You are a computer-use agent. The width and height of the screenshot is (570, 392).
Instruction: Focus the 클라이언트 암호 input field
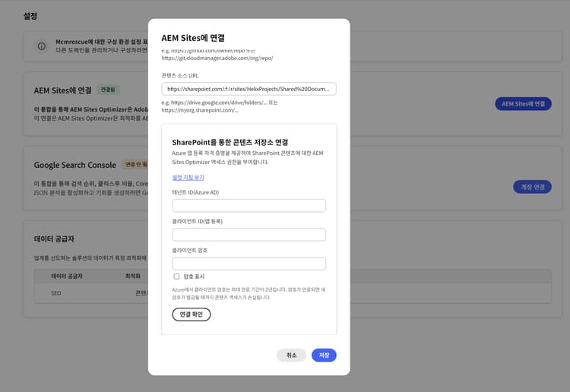tap(249, 264)
